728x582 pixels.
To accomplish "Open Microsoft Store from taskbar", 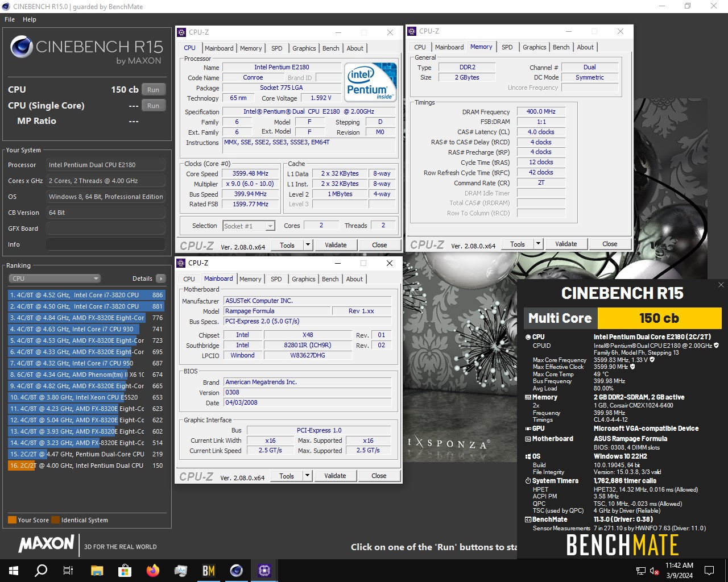I will coord(125,571).
